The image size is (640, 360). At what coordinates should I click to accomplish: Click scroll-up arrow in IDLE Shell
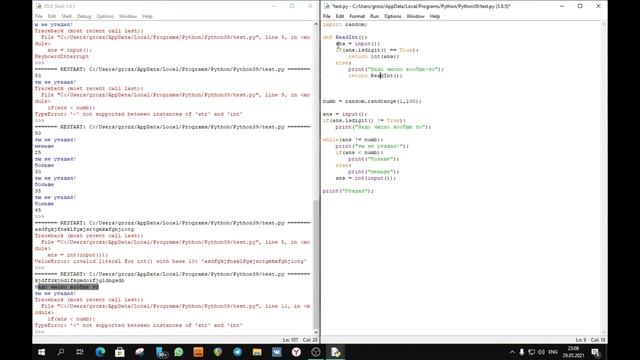pyautogui.click(x=316, y=24)
